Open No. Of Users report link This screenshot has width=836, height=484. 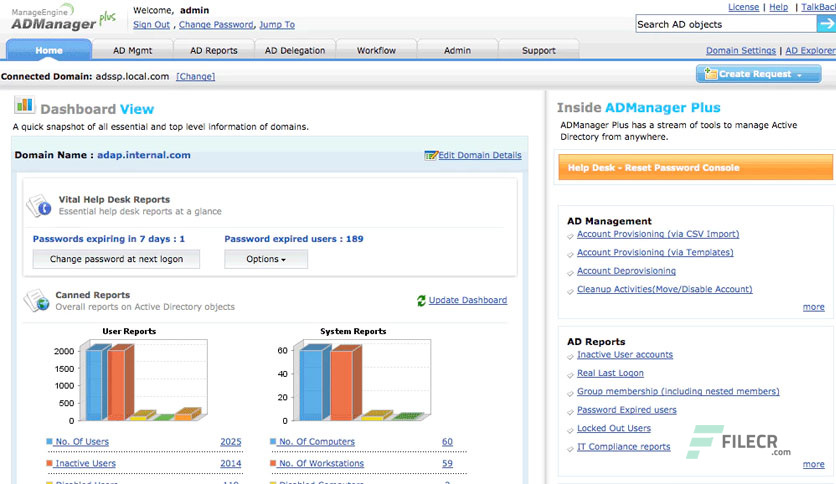coord(82,442)
